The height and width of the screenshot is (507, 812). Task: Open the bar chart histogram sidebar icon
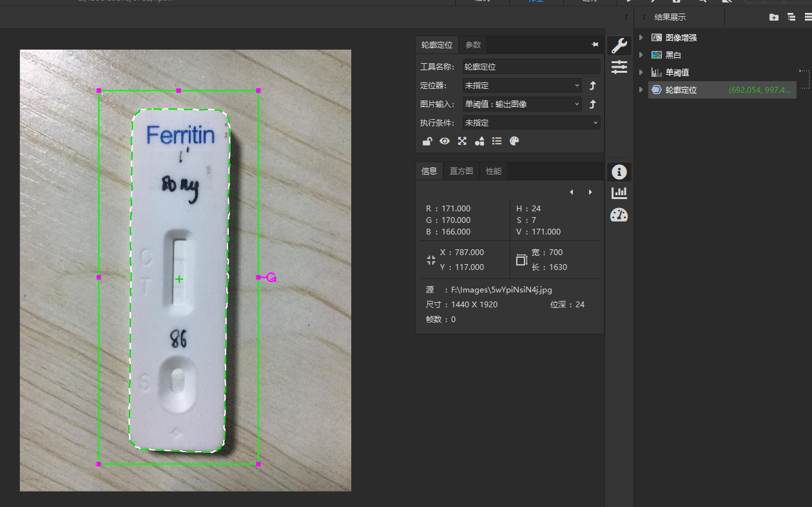(619, 193)
